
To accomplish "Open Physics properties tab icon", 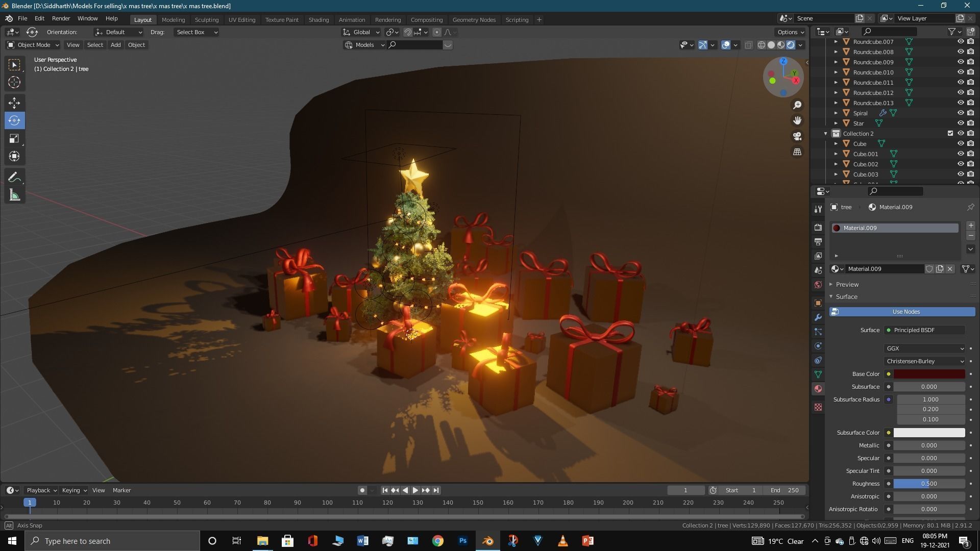I will tap(818, 346).
